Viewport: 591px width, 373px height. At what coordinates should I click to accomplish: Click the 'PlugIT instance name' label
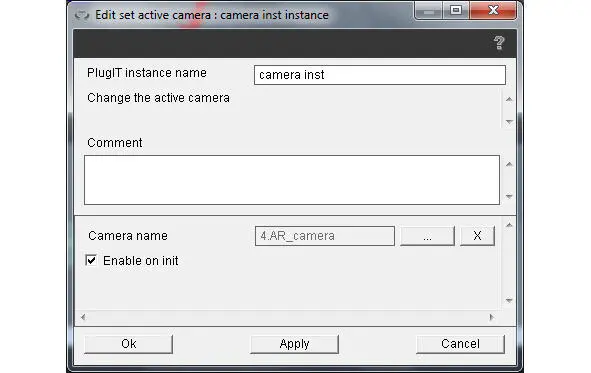coord(147,73)
